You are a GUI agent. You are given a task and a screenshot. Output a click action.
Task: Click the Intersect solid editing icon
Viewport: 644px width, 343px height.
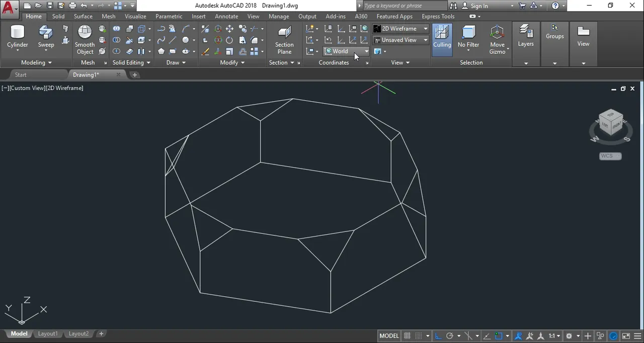[x=117, y=51]
